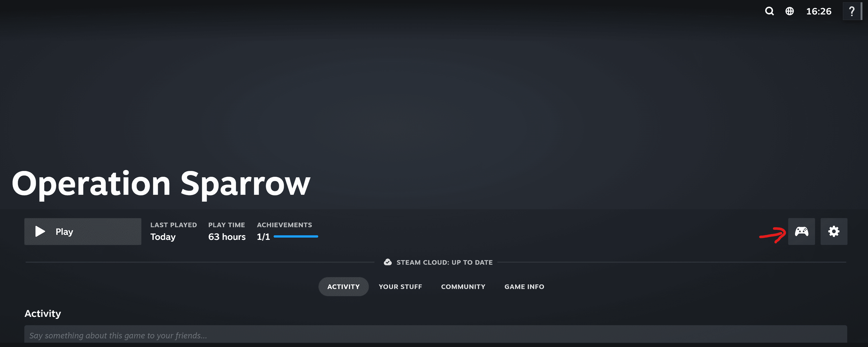The width and height of the screenshot is (868, 347).
Task: Open the search magnifier icon
Action: click(769, 11)
